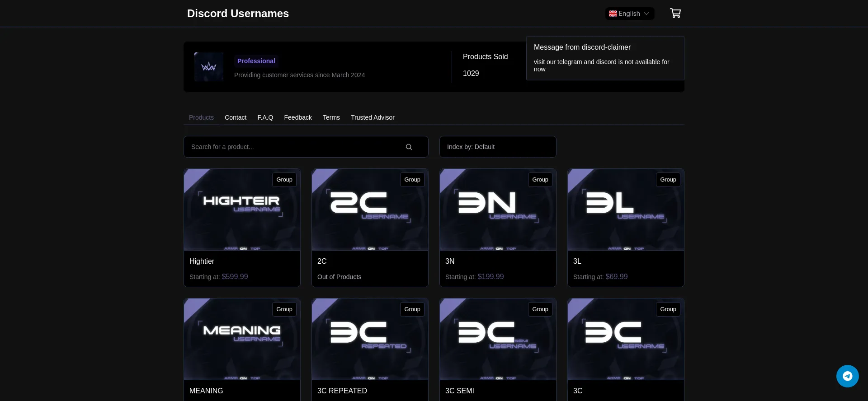Click the UK flag icon
The image size is (868, 401).
pos(613,14)
